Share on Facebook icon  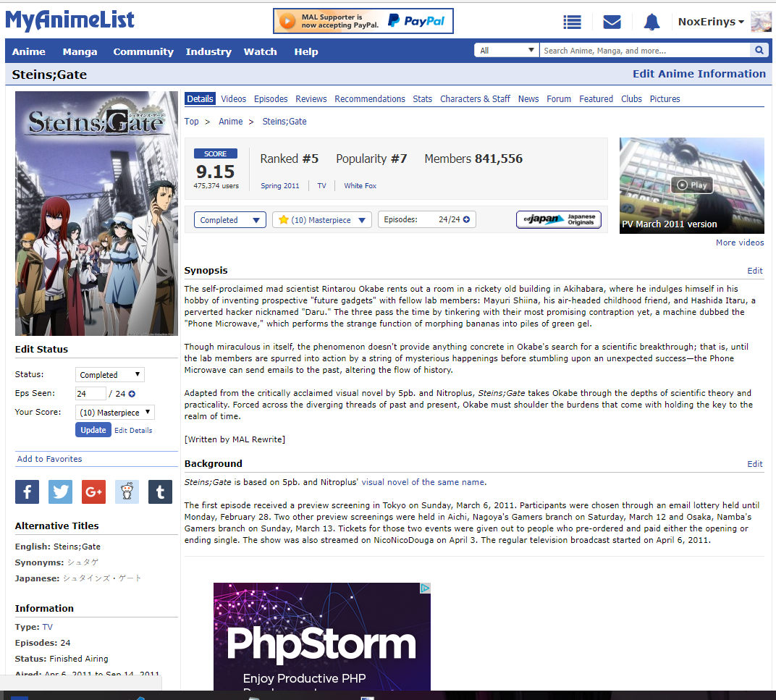[28, 492]
